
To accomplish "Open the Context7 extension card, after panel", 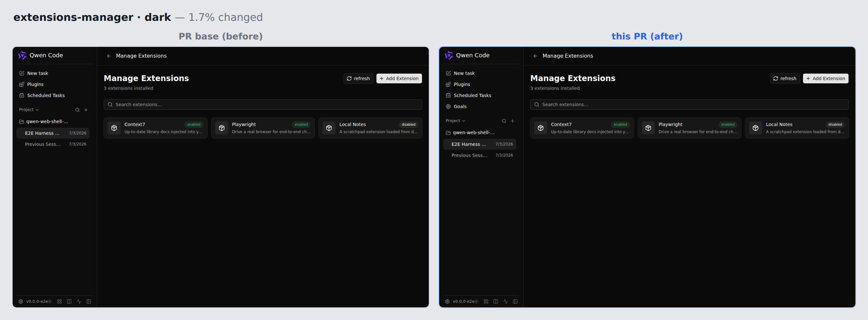I will coord(582,128).
